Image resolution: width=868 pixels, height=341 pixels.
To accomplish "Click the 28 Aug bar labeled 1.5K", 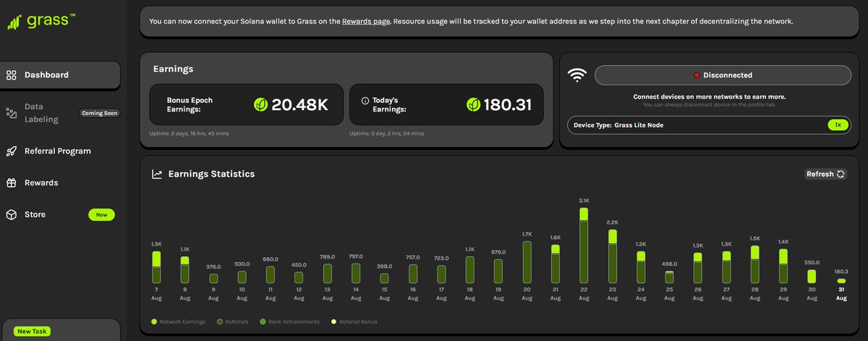I will (754, 264).
